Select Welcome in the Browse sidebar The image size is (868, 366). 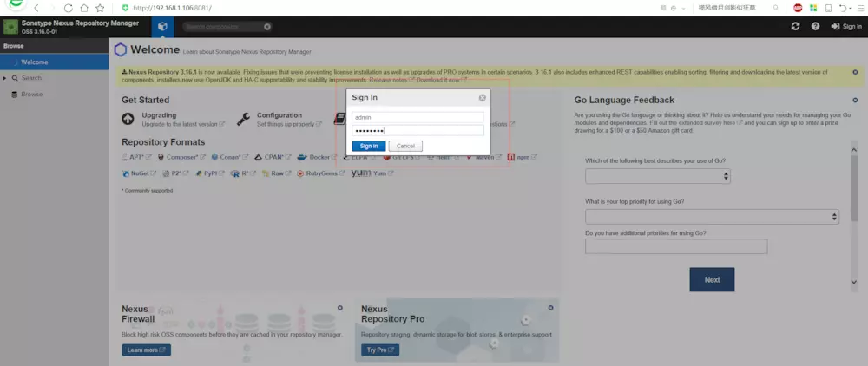(x=54, y=62)
